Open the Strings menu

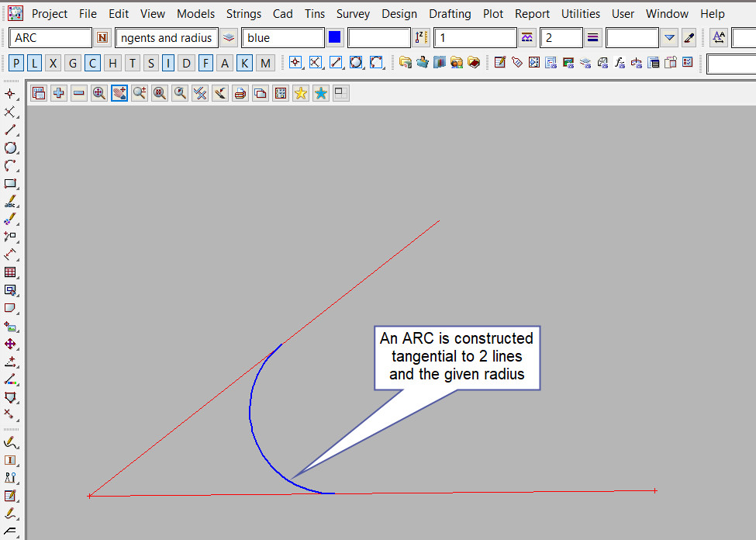pos(243,14)
